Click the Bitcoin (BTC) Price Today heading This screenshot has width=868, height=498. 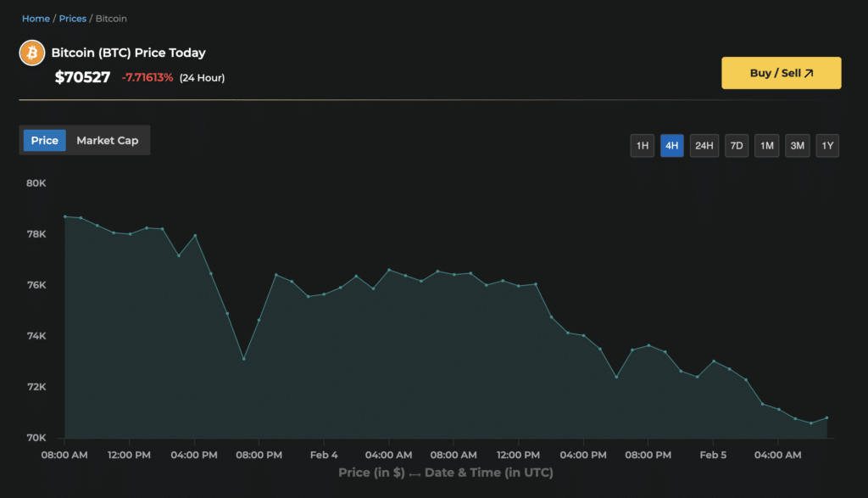coord(129,53)
